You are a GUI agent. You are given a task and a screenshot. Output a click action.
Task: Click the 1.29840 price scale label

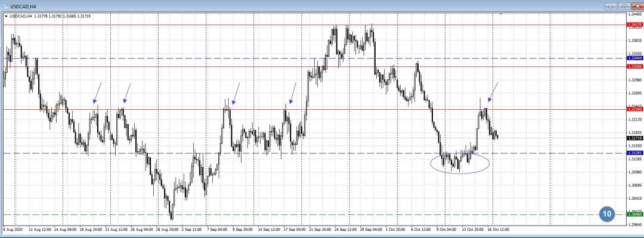634,224
